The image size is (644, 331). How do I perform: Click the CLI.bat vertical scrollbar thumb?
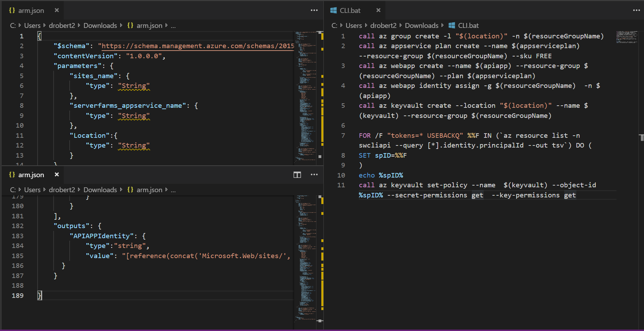tap(641, 137)
